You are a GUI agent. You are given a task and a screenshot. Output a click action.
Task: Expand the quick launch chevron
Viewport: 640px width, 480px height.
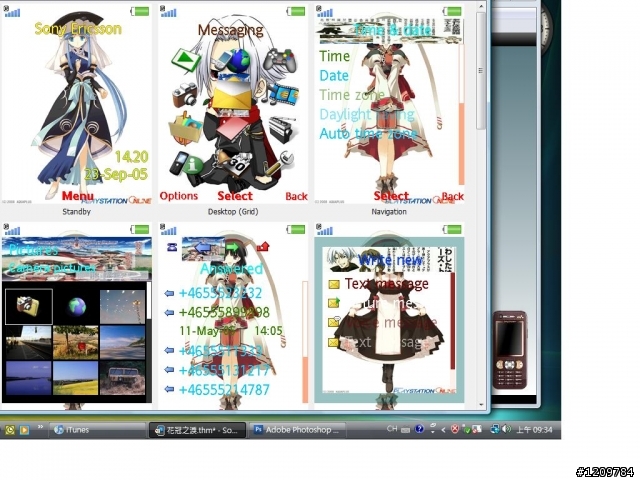pos(40,427)
